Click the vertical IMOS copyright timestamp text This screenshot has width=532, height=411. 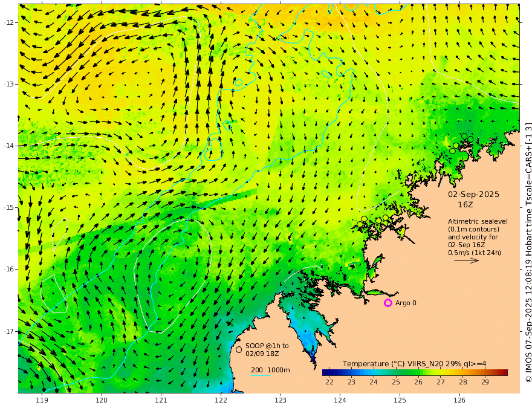tap(528, 253)
